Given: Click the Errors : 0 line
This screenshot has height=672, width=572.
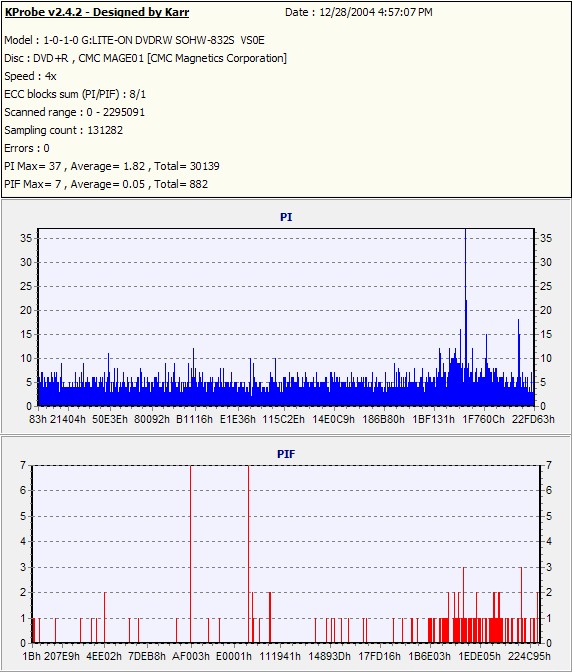Looking at the screenshot, I should 27,148.
